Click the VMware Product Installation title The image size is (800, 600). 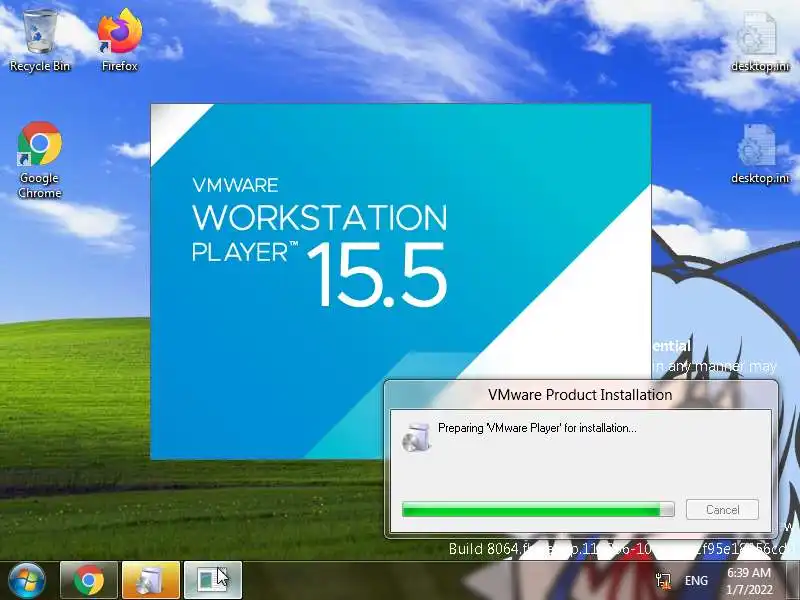click(580, 395)
